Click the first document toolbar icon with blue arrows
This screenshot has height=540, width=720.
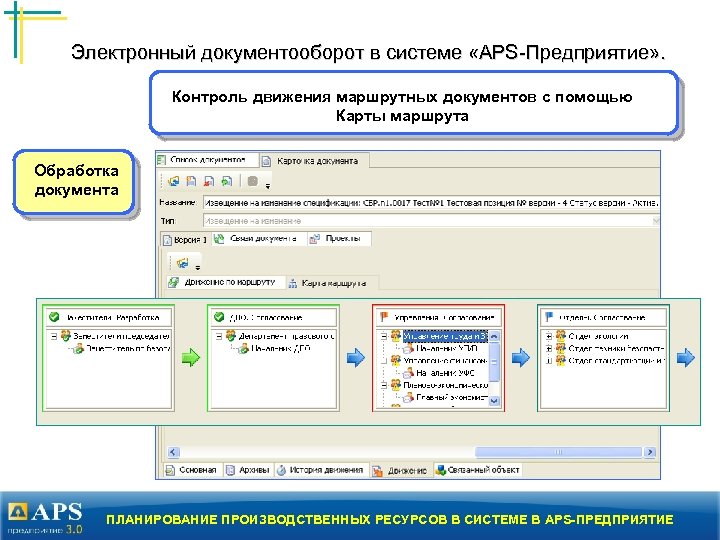tap(173, 181)
